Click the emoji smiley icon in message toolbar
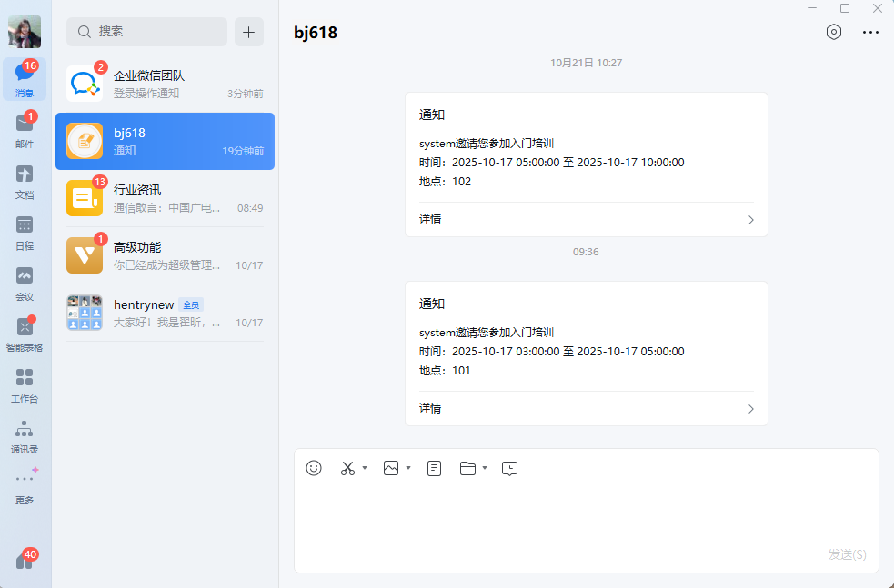The height and width of the screenshot is (588, 894). 314,468
